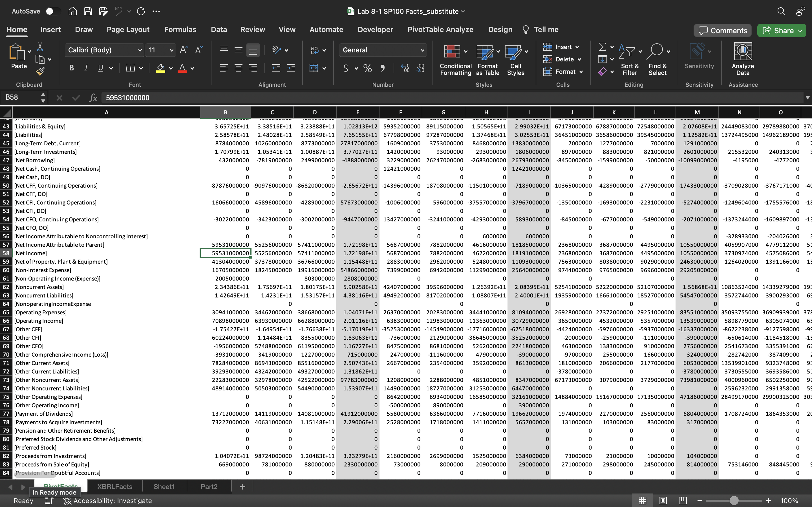Switch to Page Layout view in status bar

[662, 501]
